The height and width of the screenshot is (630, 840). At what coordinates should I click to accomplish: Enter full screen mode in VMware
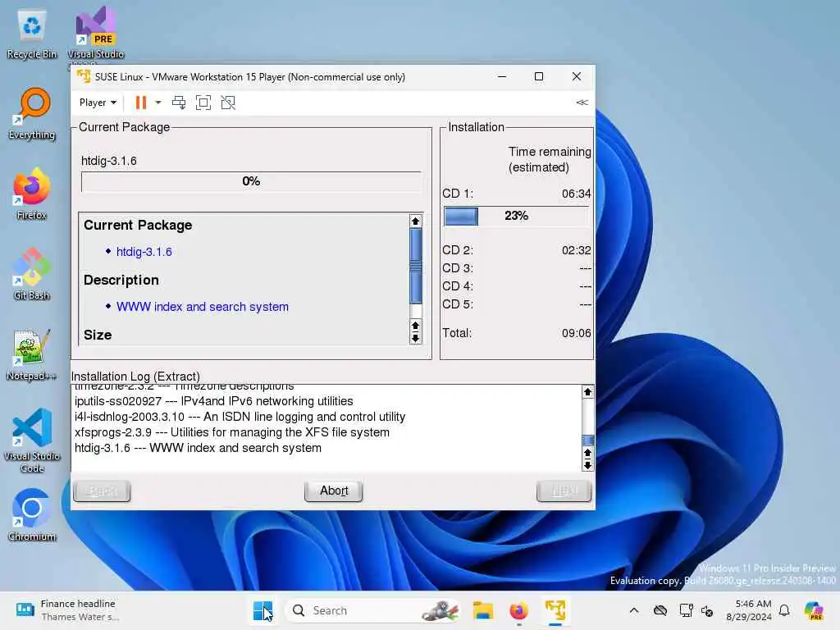click(x=203, y=103)
